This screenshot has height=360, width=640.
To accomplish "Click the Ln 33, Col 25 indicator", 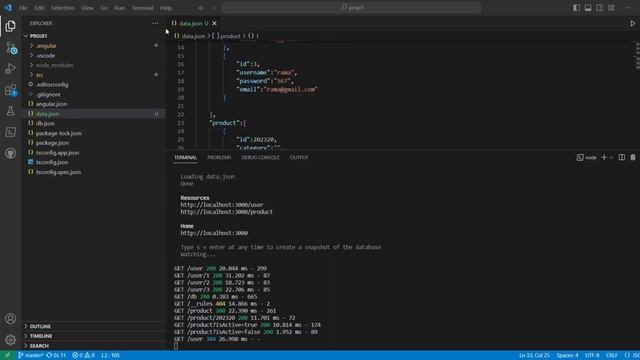I will click(x=534, y=355).
